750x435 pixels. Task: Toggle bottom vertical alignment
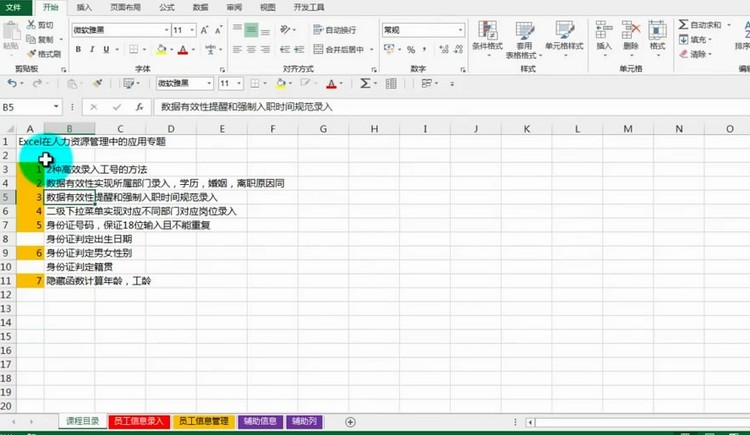point(265,30)
